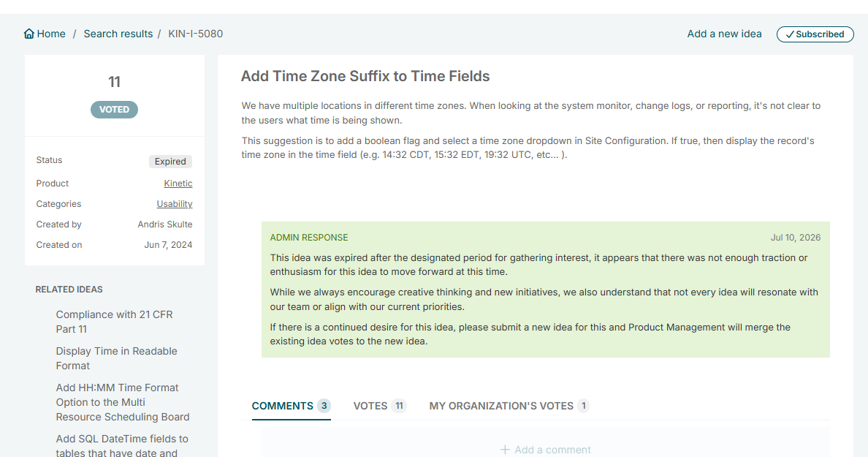Open related idea Add HH:MM Time Format Option

click(x=123, y=402)
